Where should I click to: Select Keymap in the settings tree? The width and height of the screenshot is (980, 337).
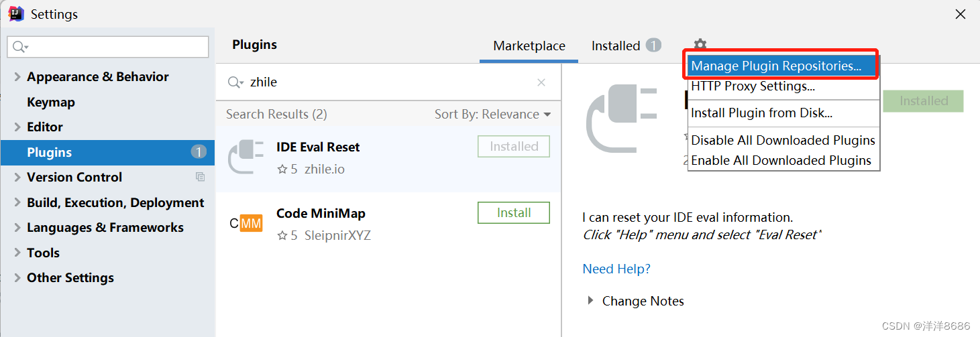pyautogui.click(x=51, y=103)
